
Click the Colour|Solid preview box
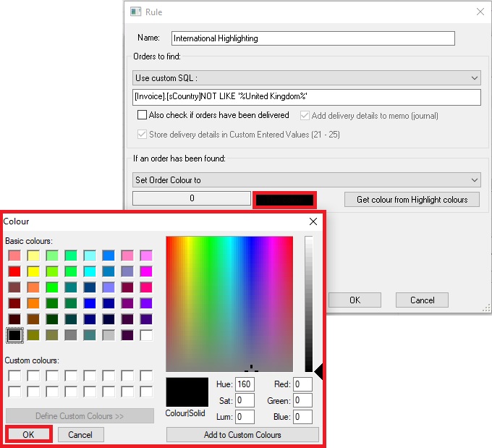[x=187, y=392]
